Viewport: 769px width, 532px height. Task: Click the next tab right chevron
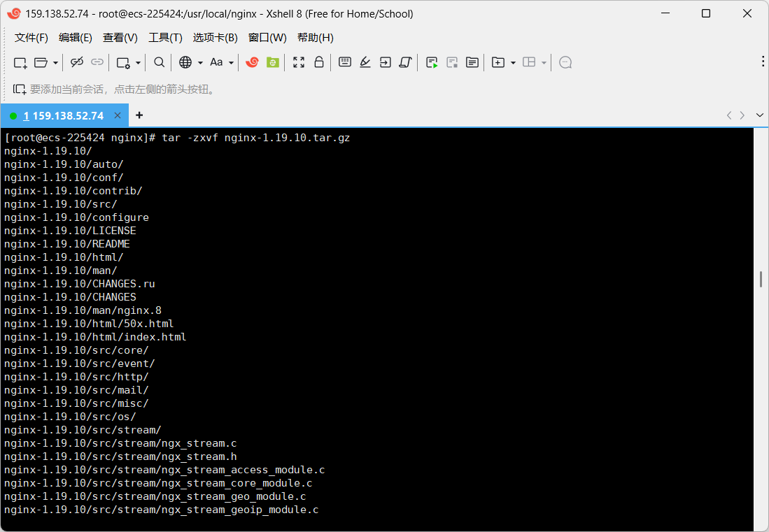coord(742,115)
